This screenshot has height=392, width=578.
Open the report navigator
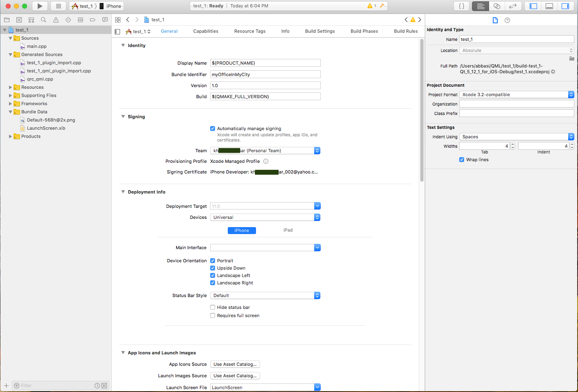(x=105, y=20)
